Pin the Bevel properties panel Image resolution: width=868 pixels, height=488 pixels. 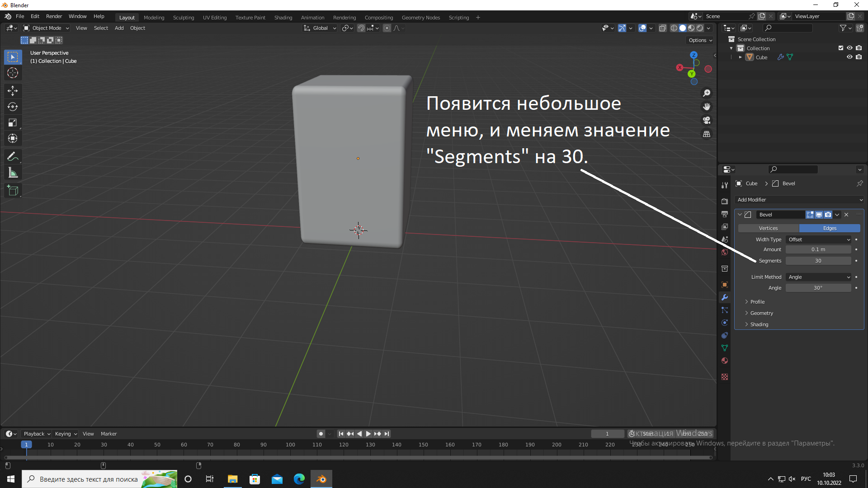(859, 183)
